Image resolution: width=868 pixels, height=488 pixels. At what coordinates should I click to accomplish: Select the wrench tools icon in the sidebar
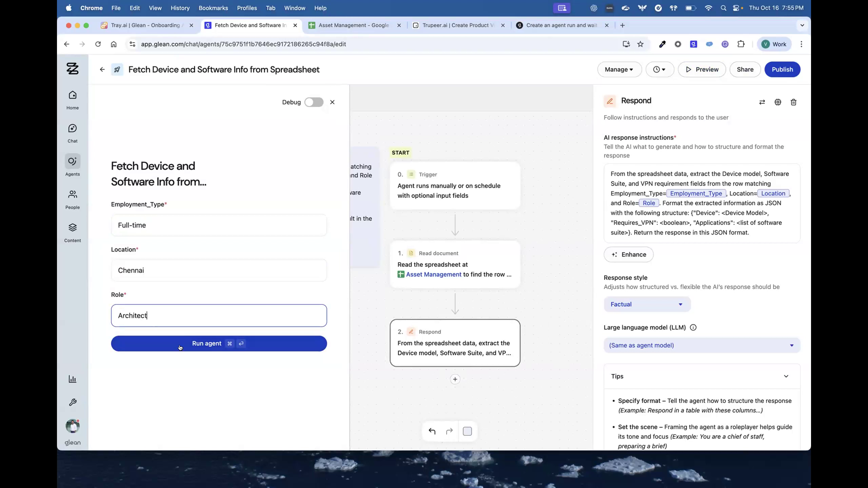tap(72, 402)
